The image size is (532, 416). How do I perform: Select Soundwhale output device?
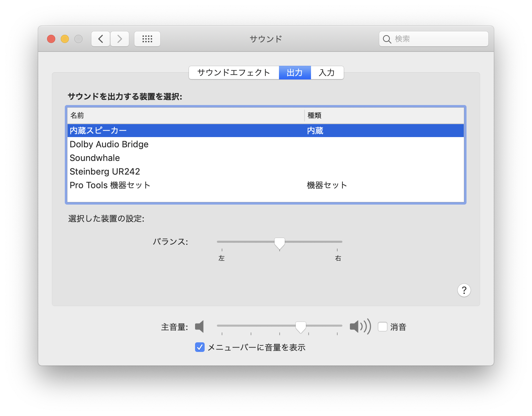tap(266, 158)
